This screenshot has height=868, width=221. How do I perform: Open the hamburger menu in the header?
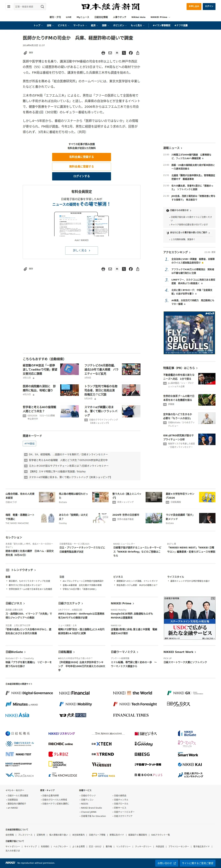(8, 6)
